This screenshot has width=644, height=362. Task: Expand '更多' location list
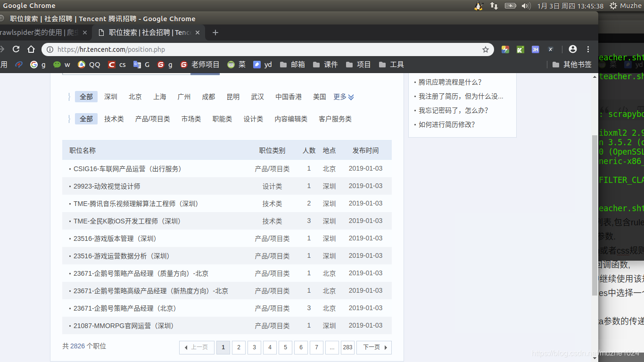[x=344, y=97]
